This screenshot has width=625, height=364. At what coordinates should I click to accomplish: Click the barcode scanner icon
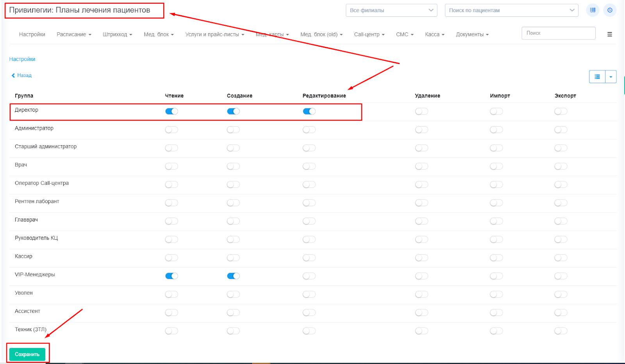[593, 10]
